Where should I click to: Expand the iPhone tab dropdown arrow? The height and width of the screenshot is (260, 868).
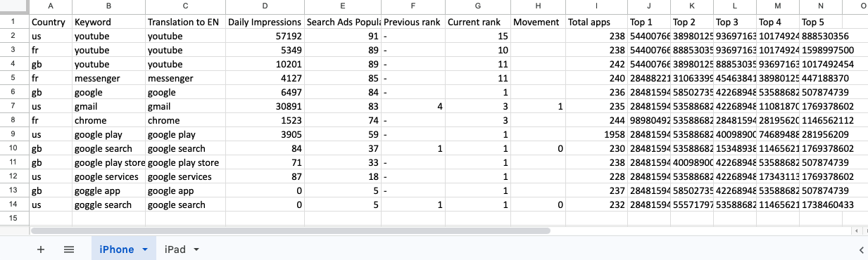(145, 249)
